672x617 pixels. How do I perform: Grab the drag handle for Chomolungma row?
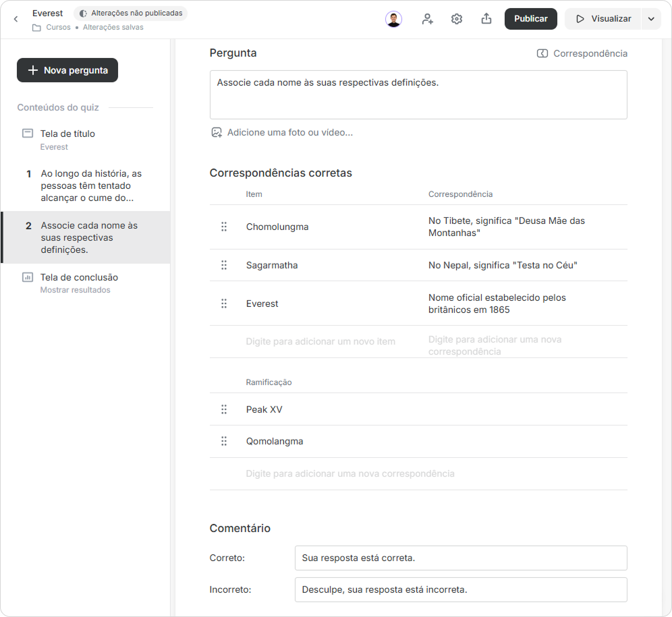coord(224,227)
